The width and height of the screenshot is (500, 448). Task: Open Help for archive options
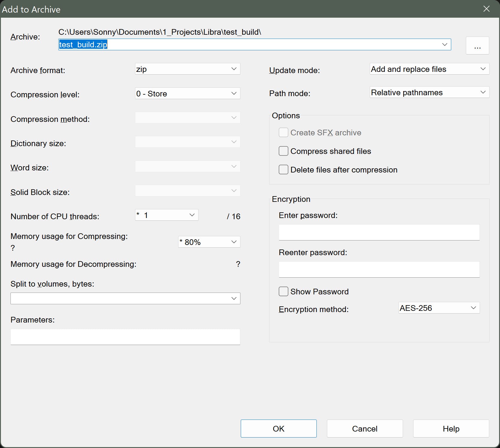(x=451, y=429)
